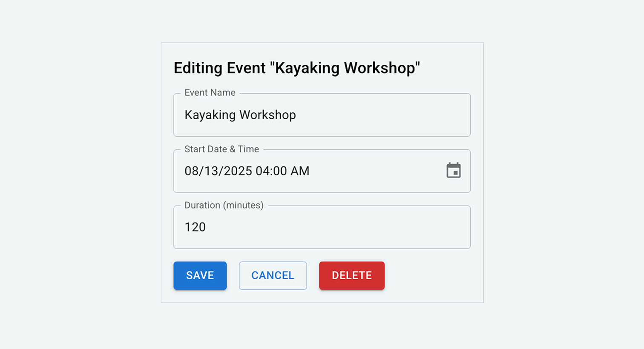Delete the Kayaking Workshop event
Viewport: 644px width, 349px height.
click(351, 275)
